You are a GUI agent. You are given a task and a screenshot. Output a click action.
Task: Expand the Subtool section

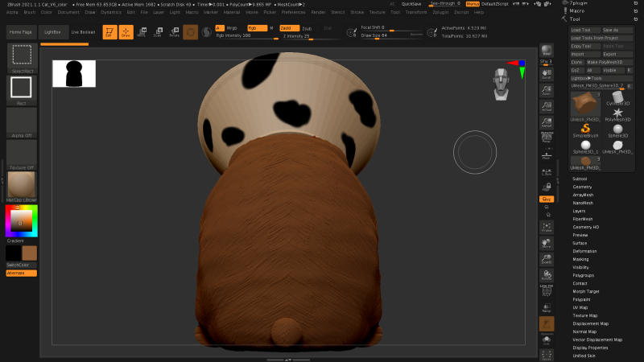point(580,178)
